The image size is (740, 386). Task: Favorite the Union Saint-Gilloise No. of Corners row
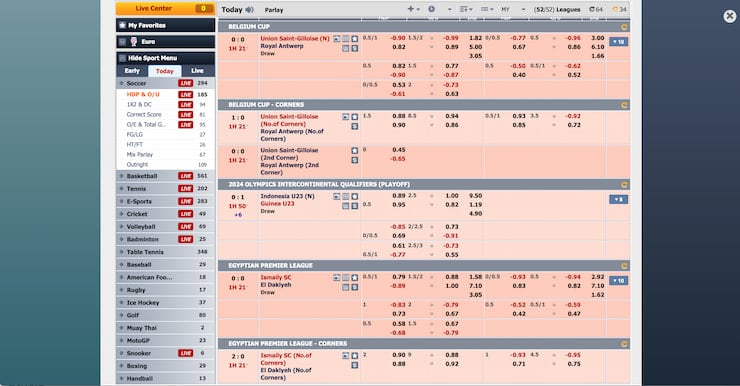click(x=354, y=117)
